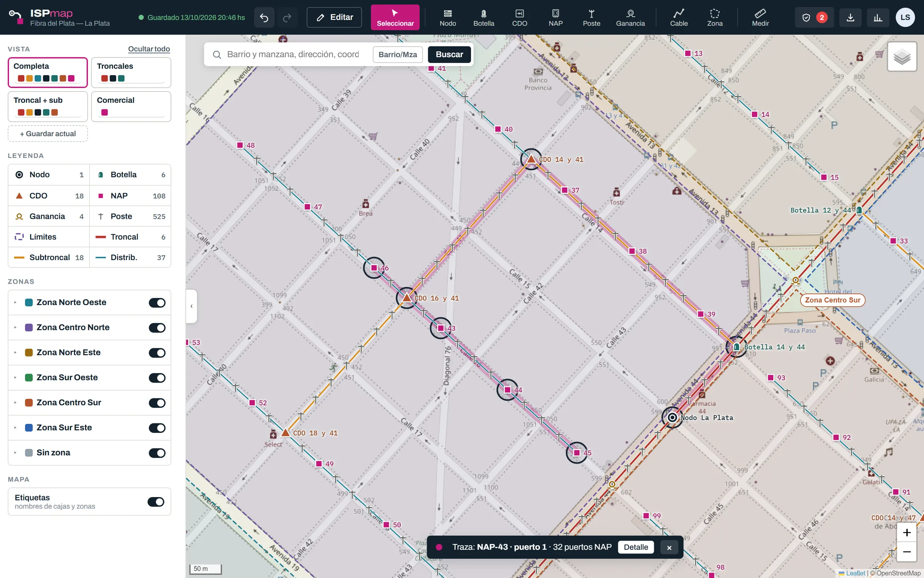Toggle Zona Sur Oeste switch
924x578 pixels.
pyautogui.click(x=157, y=378)
